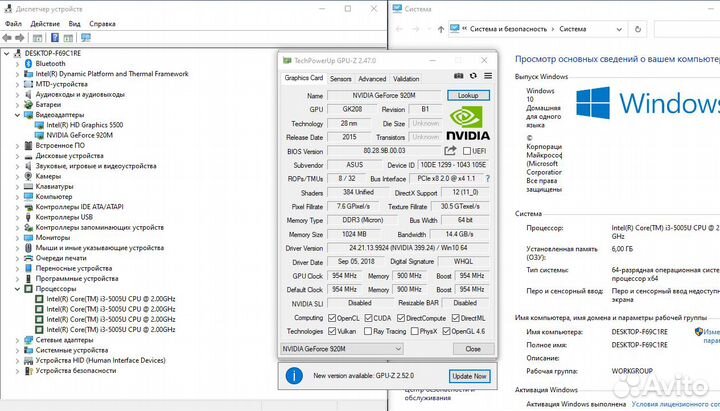The width and height of the screenshot is (720, 411).
Task: Open the Вид menu
Action: pos(74,24)
